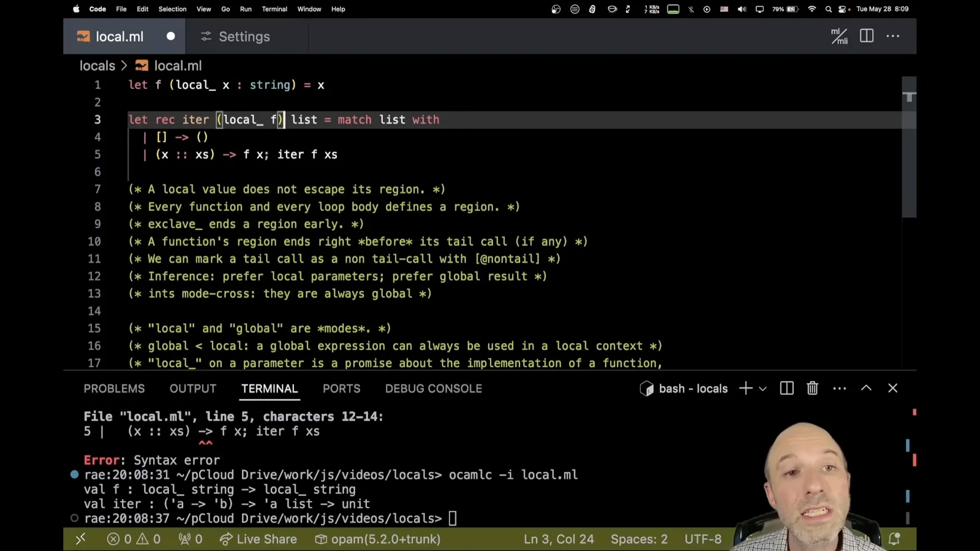The height and width of the screenshot is (551, 980).
Task: Open the PROBLEMS panel tab
Action: pos(115,389)
